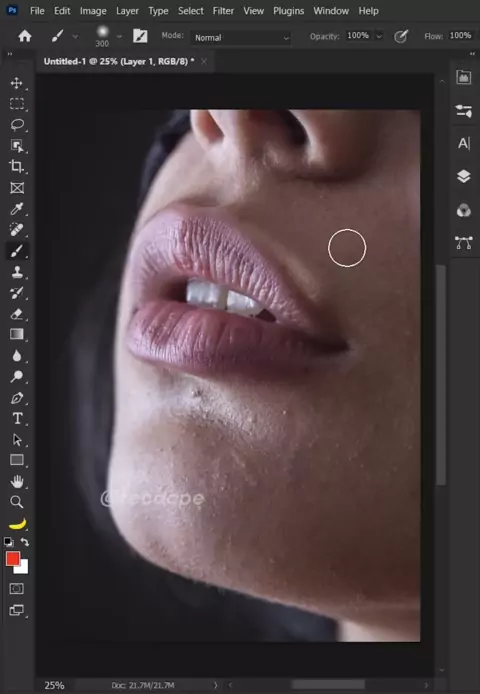The image size is (480, 694).
Task: Pick the Eyedropper tool
Action: click(x=17, y=208)
